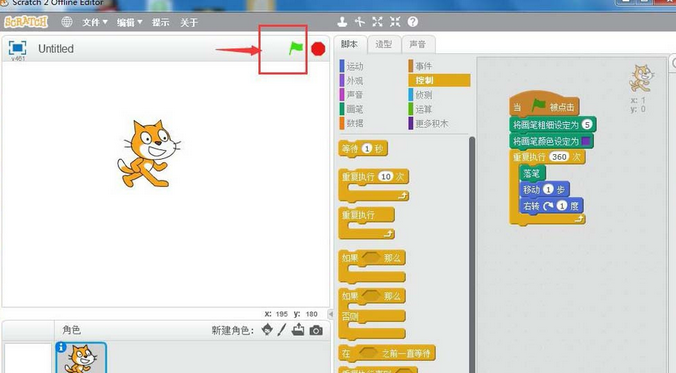Switch to the 声音 tab

tap(418, 44)
